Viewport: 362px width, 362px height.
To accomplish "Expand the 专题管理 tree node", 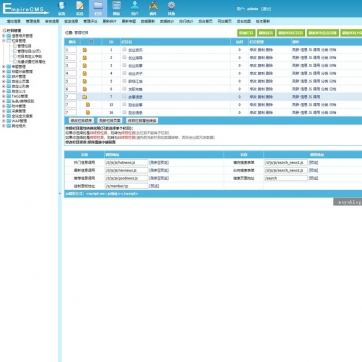I will coord(4,67).
